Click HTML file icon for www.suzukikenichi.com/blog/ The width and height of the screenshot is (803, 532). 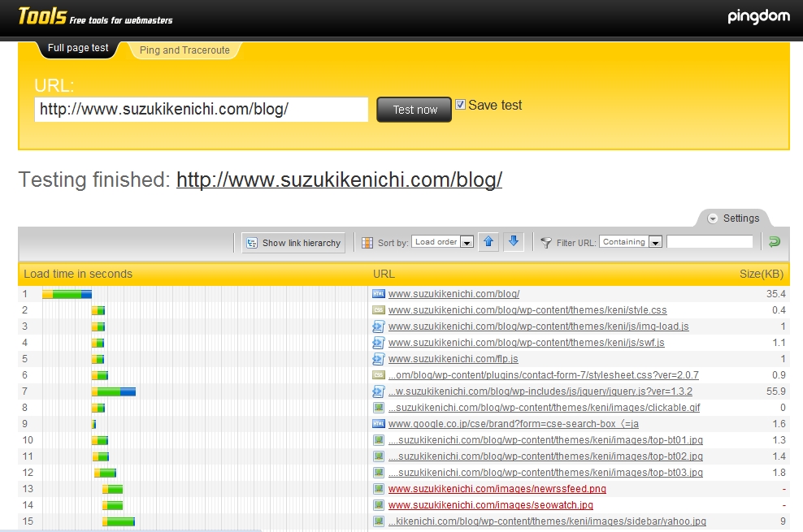tap(379, 294)
